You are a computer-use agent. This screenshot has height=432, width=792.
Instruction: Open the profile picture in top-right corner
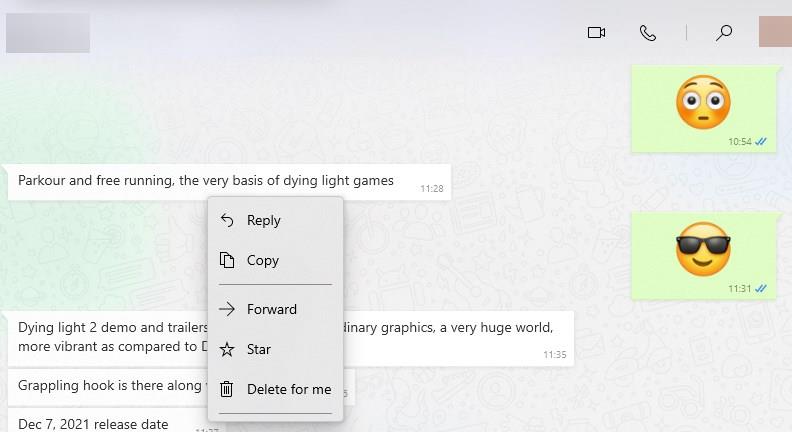[775, 31]
